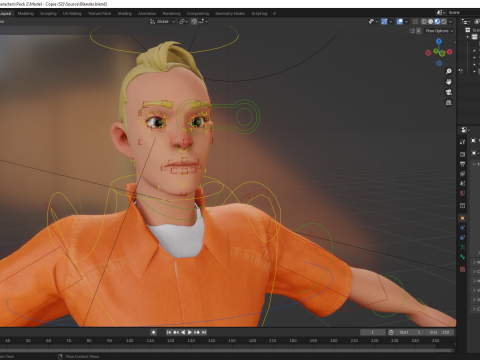Open the Scene properties tab
Screen dimensions: 480x360
[x=462, y=183]
